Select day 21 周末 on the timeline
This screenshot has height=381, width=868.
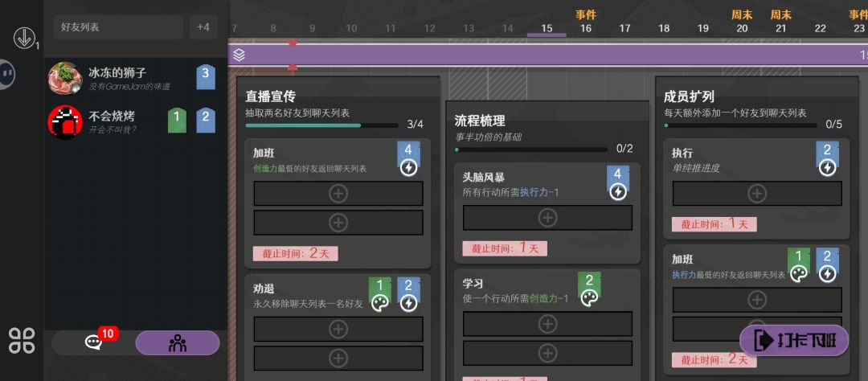tap(780, 23)
